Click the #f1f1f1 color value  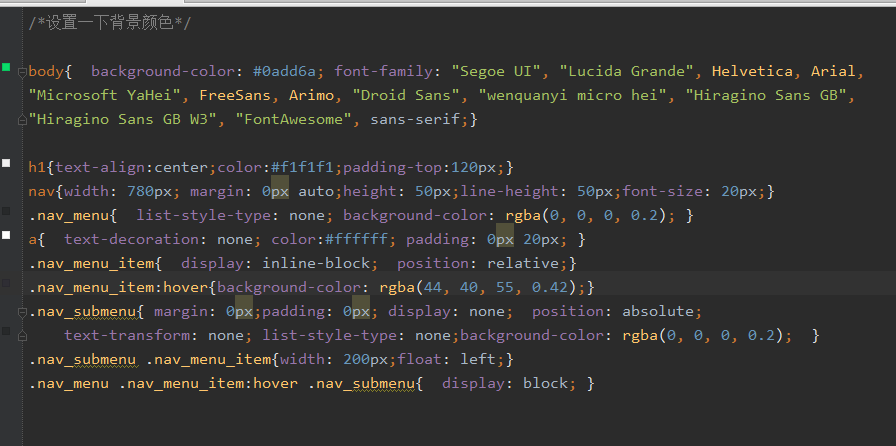[302, 168]
